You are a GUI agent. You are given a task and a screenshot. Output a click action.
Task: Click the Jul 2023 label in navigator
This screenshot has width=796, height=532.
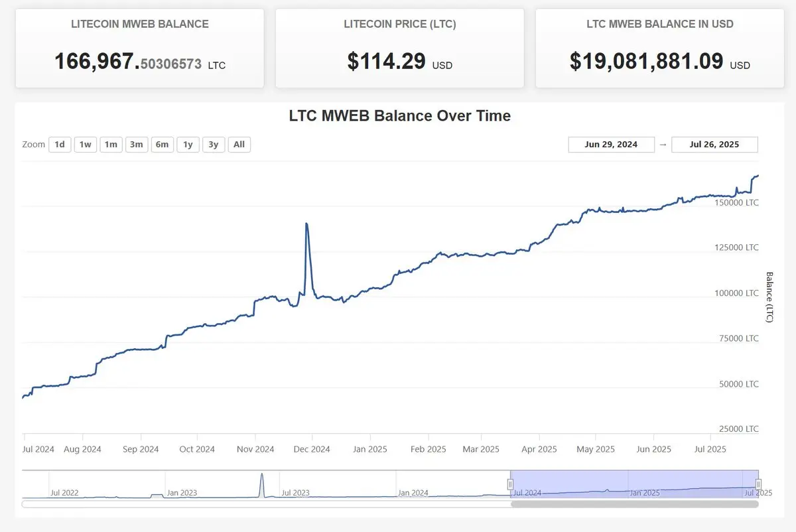click(x=296, y=493)
